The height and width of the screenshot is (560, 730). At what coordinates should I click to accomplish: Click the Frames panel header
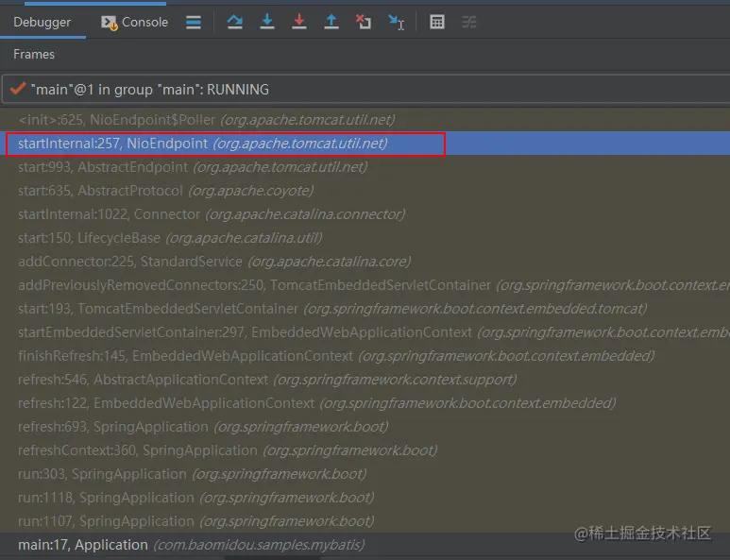point(34,54)
